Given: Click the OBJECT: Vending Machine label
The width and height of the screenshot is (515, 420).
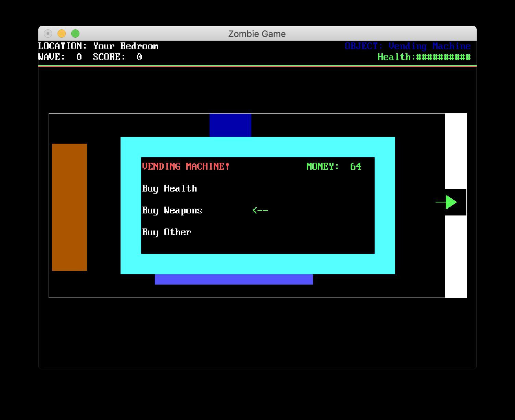Looking at the screenshot, I should pyautogui.click(x=408, y=46).
